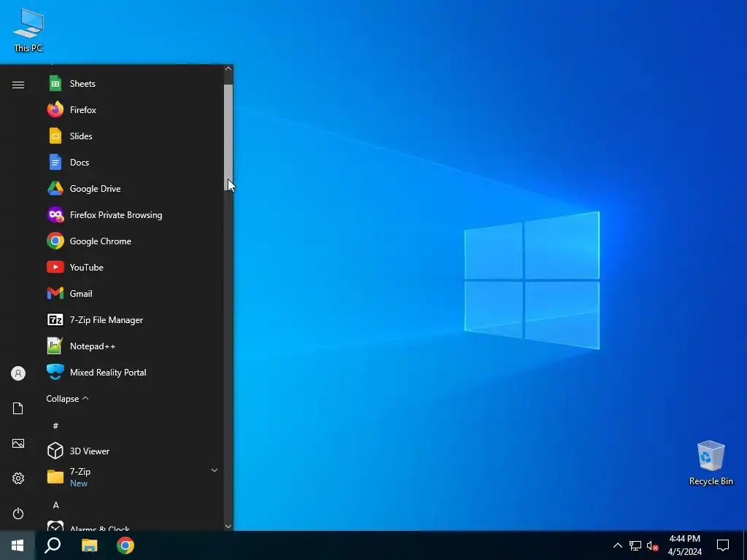
Task: Expand the Start menu hamburger button
Action: pyautogui.click(x=18, y=85)
